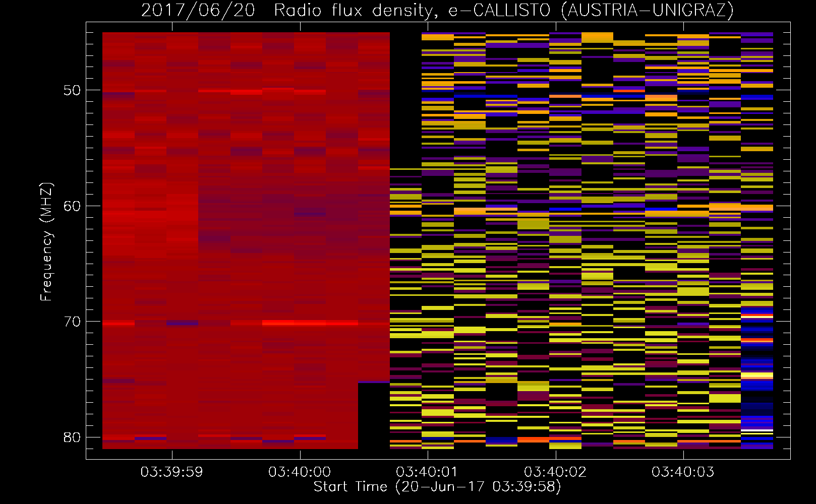Click the frequency tick label "80"
816x504 pixels.
(72, 437)
